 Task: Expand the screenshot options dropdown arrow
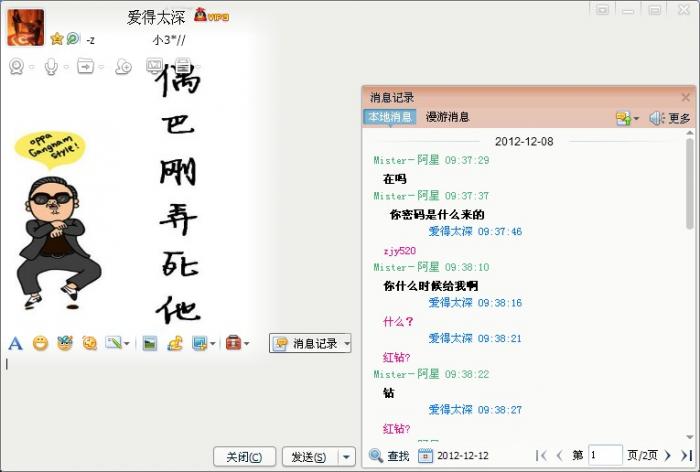[212, 344]
